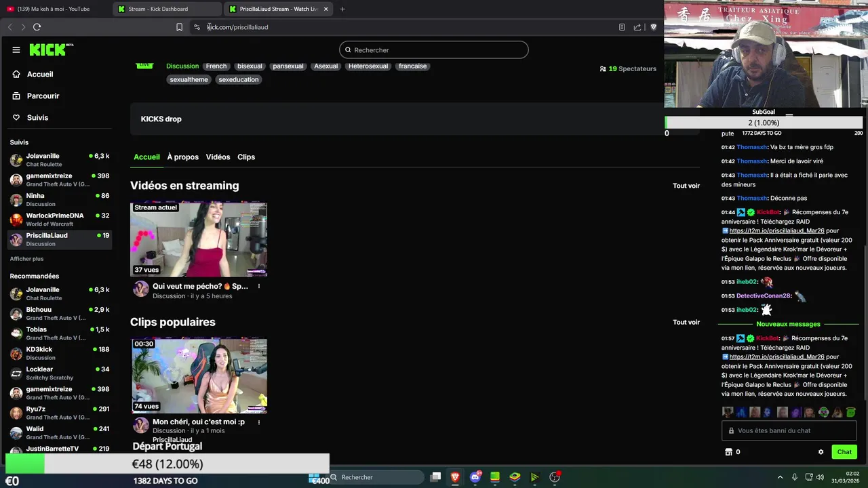Open the Brave Shields lion icon
This screenshot has width=868, height=488.
tap(654, 27)
